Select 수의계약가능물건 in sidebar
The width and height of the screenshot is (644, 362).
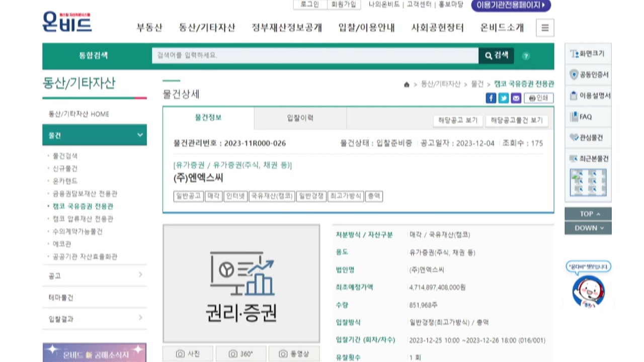(x=77, y=231)
